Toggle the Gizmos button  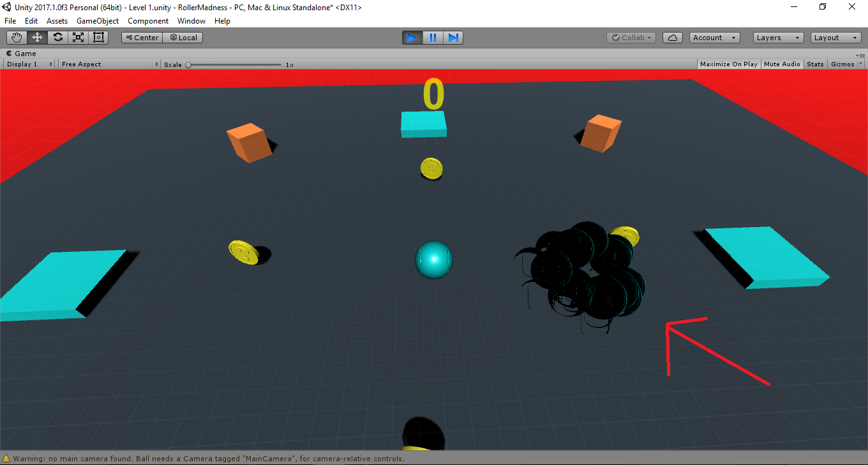coord(842,64)
